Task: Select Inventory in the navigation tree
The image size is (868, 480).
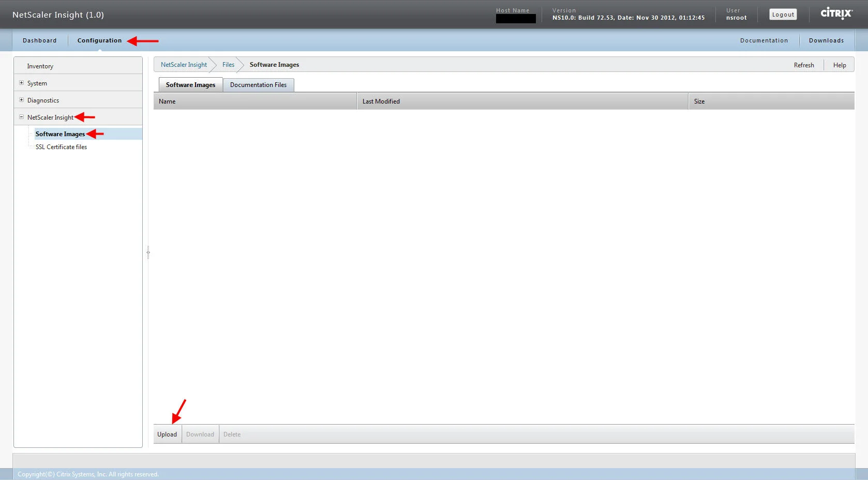Action: click(x=40, y=66)
